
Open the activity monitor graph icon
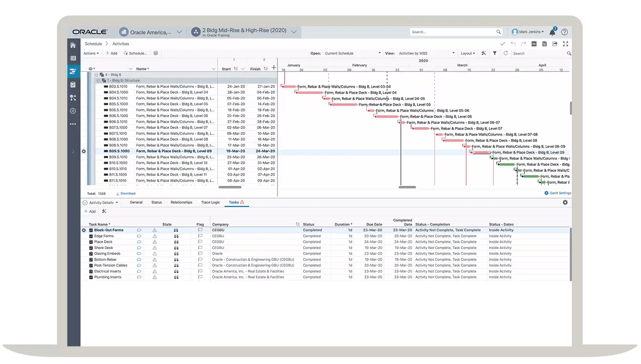pyautogui.click(x=534, y=44)
